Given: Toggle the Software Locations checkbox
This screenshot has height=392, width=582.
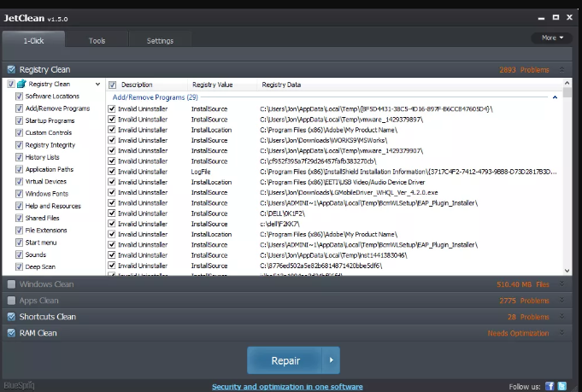Looking at the screenshot, I should point(19,97).
